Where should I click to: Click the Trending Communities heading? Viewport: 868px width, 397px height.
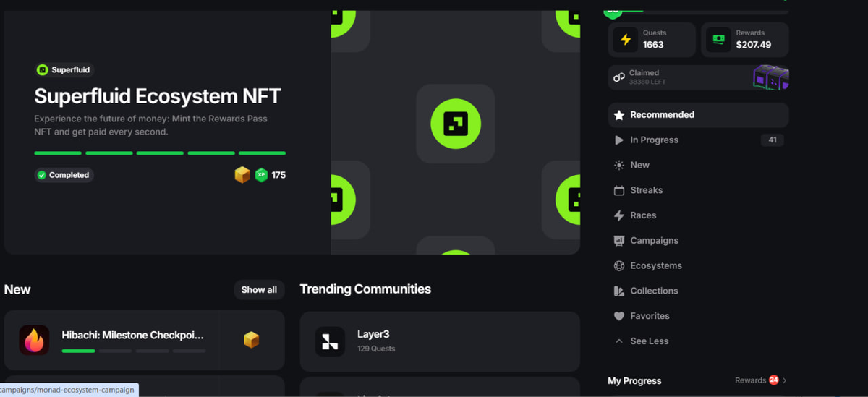click(365, 289)
